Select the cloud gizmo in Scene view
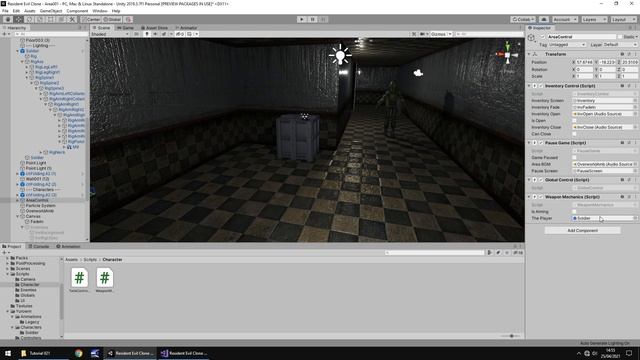 click(x=418, y=73)
